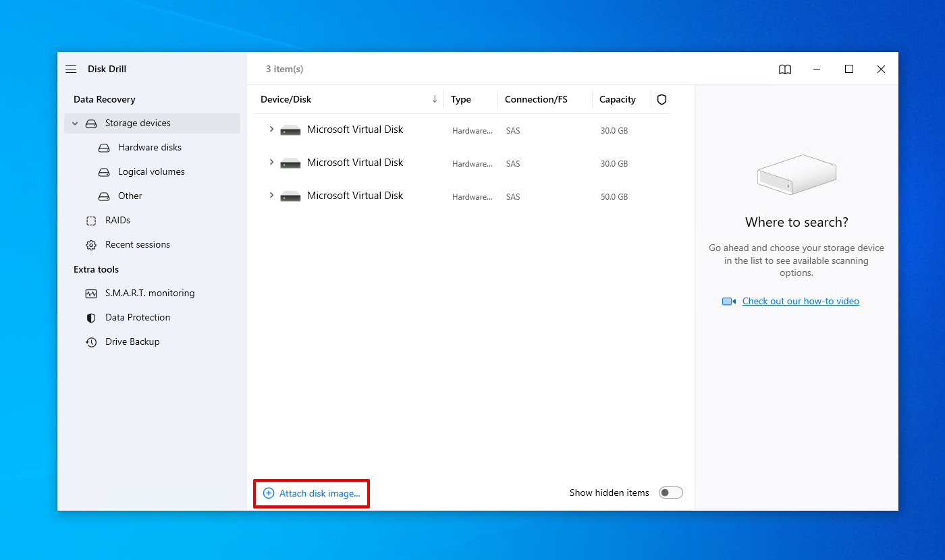Collapse the Storage devices tree section

75,123
